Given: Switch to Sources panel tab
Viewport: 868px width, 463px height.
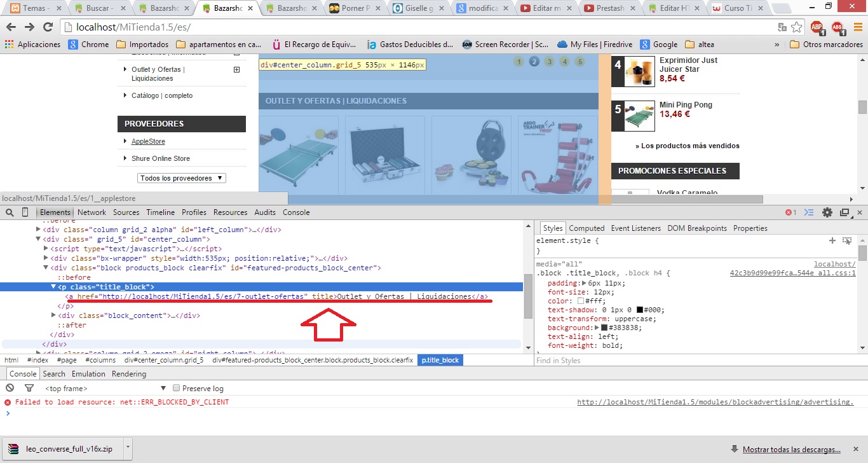Looking at the screenshot, I should point(126,212).
